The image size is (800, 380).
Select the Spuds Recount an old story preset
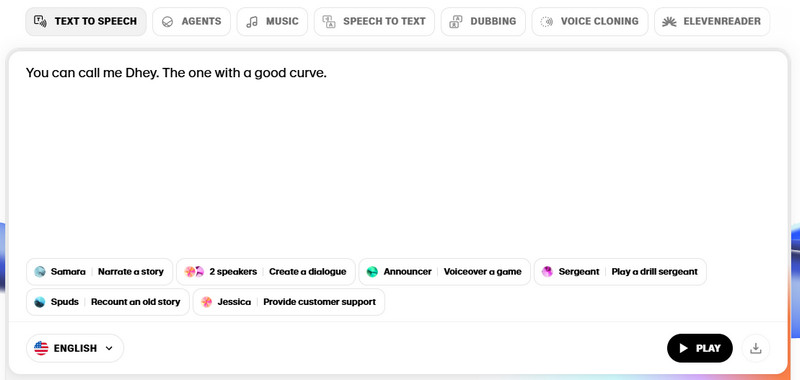pyautogui.click(x=108, y=302)
